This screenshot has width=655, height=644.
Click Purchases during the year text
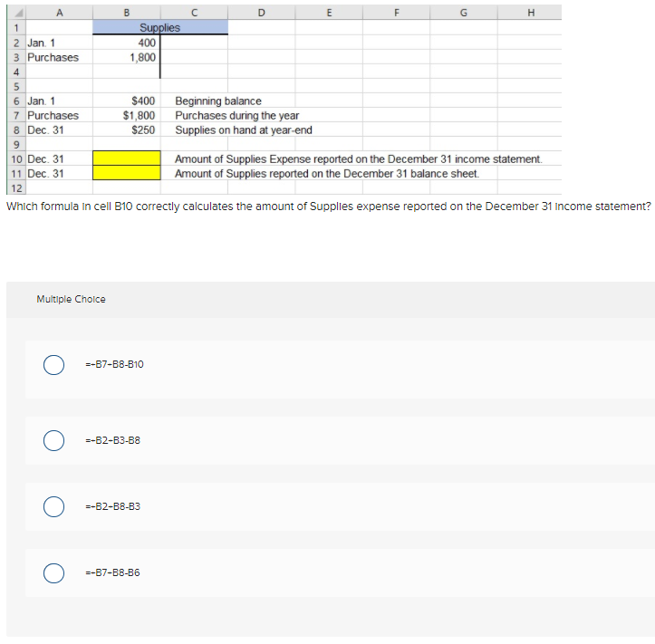[236, 116]
